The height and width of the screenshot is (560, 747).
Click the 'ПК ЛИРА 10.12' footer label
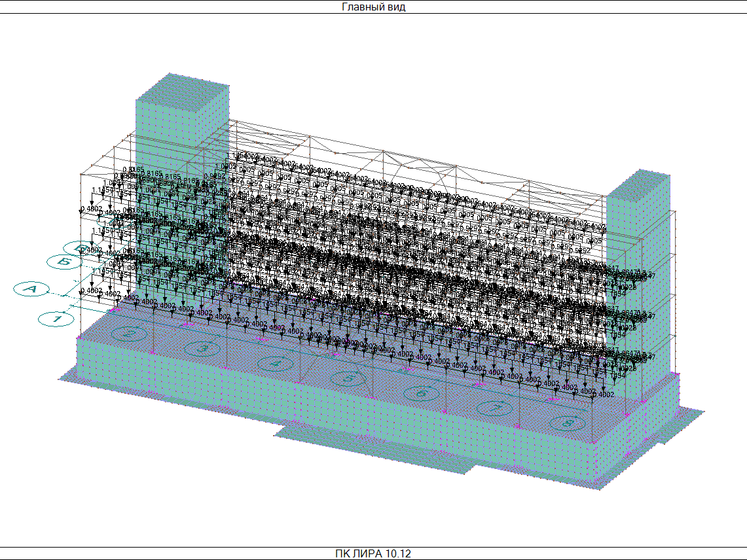point(373,553)
